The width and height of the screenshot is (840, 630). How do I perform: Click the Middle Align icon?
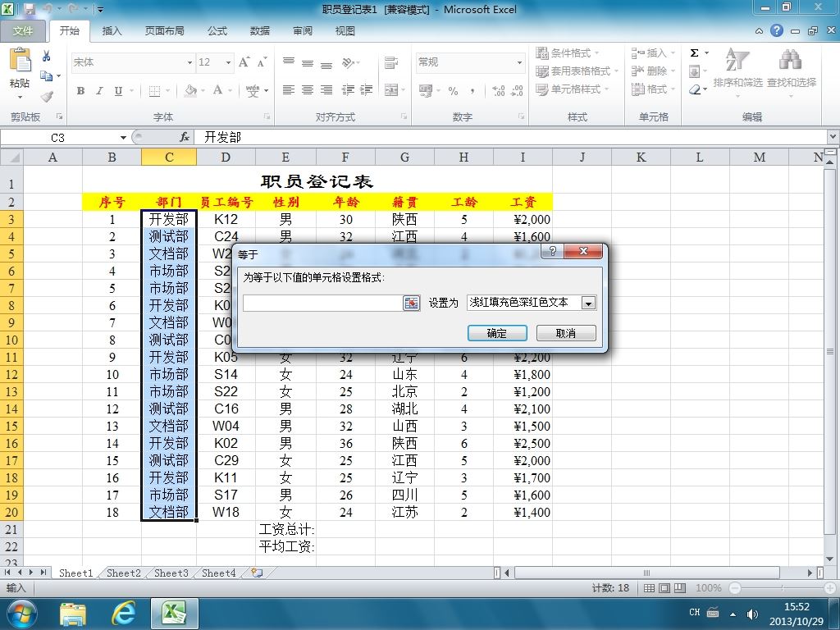308,62
